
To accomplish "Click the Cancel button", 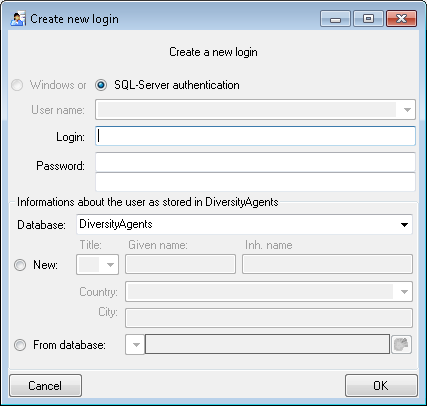I will [45, 386].
